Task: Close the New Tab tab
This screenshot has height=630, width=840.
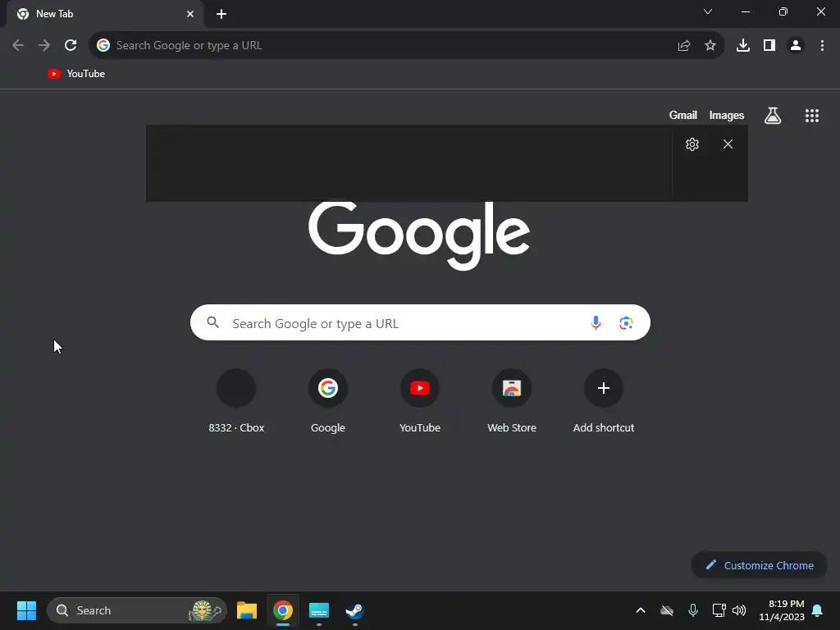Action: (x=190, y=14)
